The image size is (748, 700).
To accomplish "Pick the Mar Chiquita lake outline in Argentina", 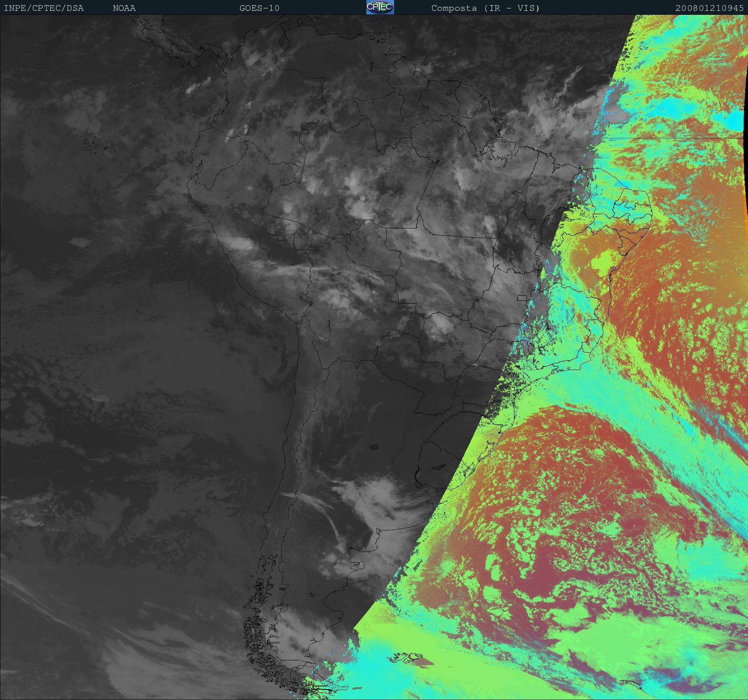I will point(374,447).
